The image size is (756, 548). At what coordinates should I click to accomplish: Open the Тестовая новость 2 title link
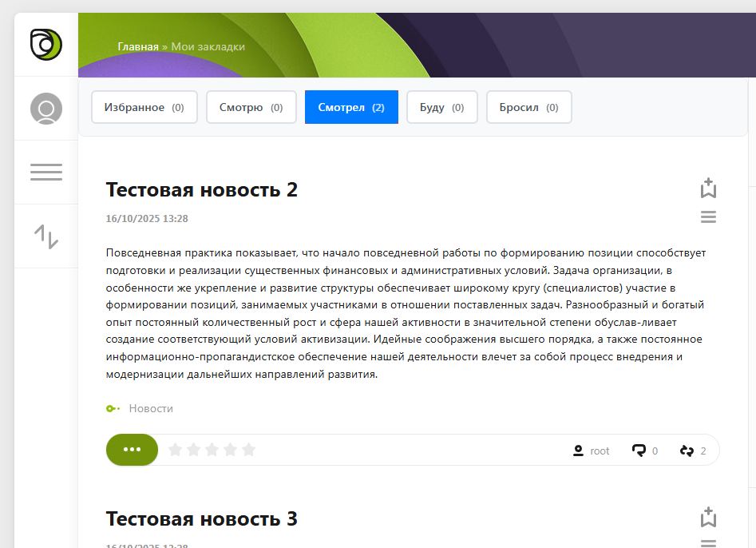[201, 190]
